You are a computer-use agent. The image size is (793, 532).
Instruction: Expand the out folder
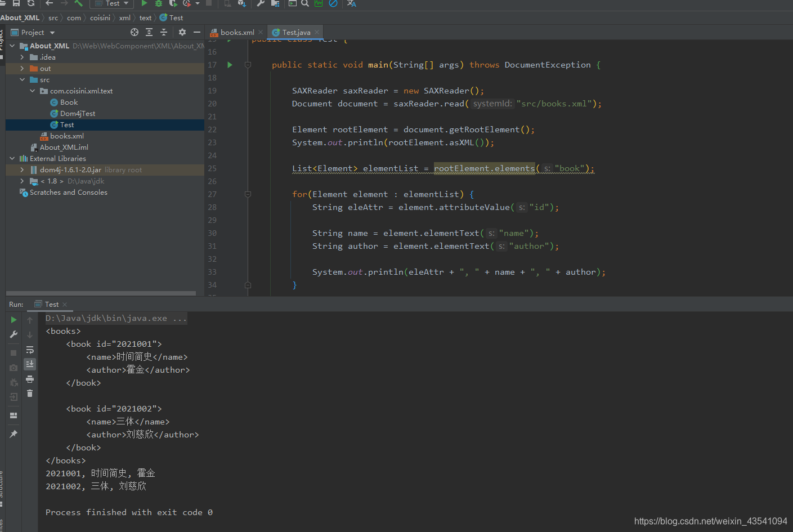[x=22, y=68]
